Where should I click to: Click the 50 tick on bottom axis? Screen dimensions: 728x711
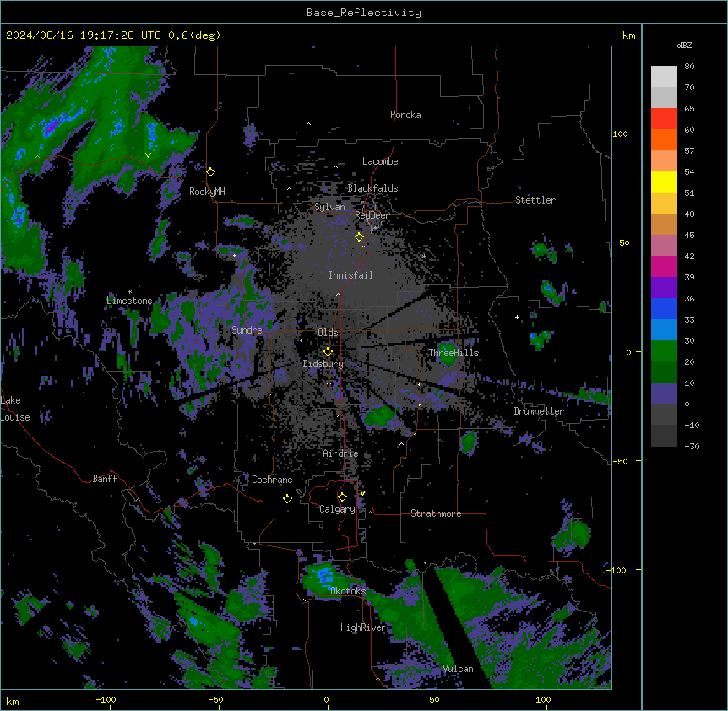434,699
